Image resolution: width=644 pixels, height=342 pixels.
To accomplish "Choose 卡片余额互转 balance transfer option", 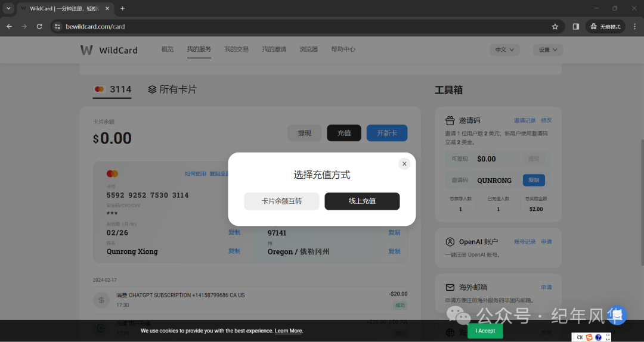I will [x=281, y=201].
